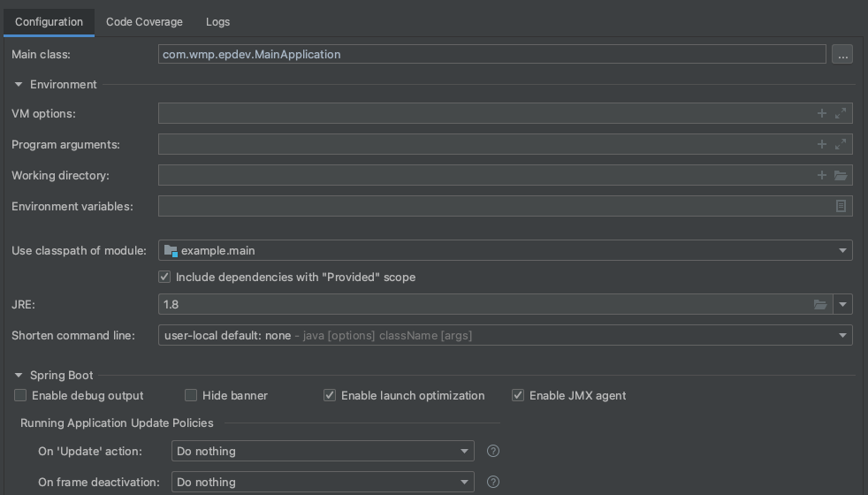The height and width of the screenshot is (495, 868).
Task: Open help icon for 'Update' action
Action: point(492,451)
